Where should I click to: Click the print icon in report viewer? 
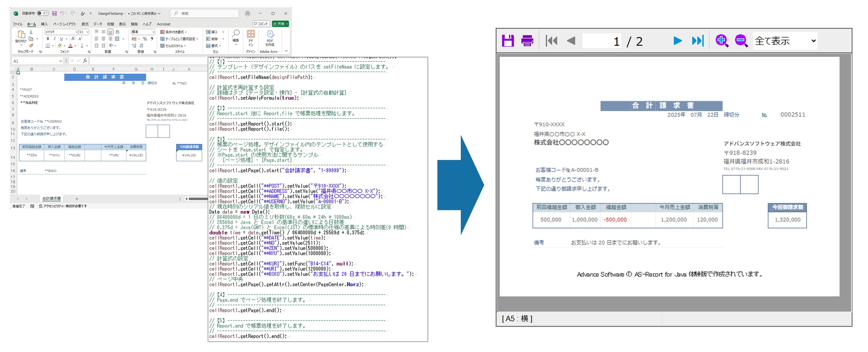coord(527,41)
